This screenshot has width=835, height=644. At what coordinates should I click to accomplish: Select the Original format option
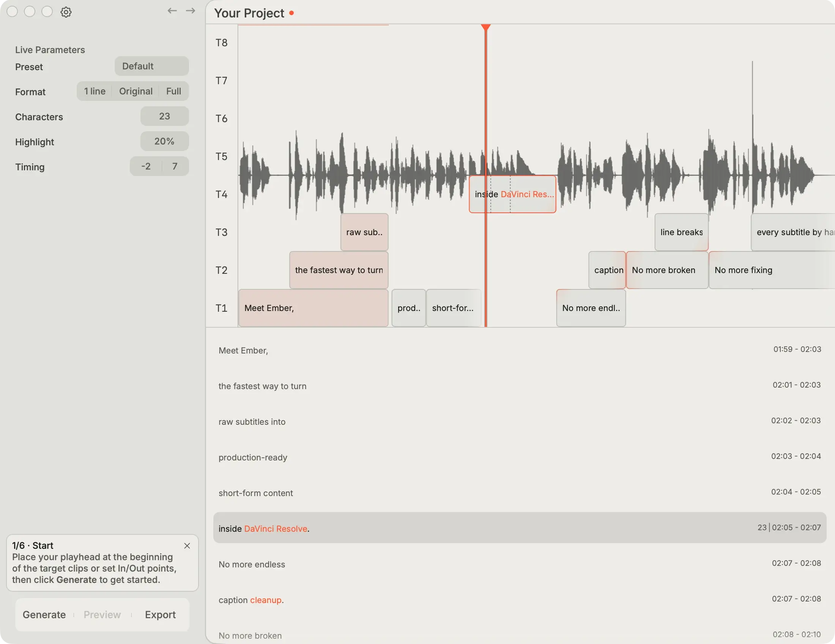click(136, 91)
